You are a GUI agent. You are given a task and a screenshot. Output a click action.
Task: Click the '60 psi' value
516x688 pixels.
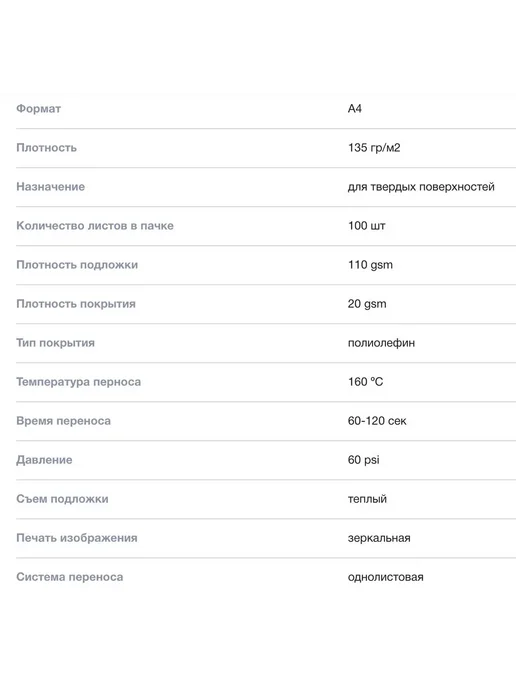click(x=364, y=460)
